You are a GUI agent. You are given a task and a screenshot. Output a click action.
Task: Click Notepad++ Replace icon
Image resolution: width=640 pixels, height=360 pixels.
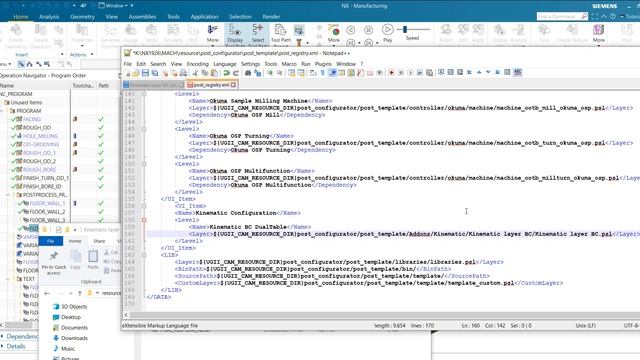(x=258, y=73)
